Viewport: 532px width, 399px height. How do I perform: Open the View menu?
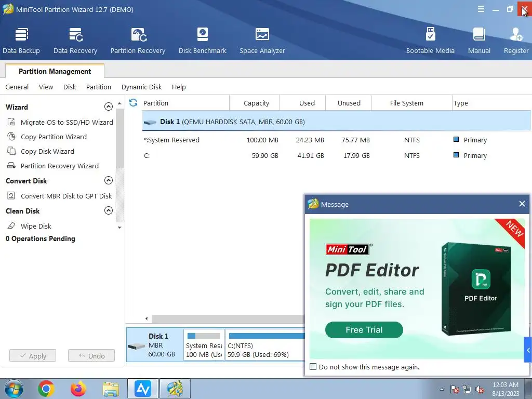[x=46, y=87]
